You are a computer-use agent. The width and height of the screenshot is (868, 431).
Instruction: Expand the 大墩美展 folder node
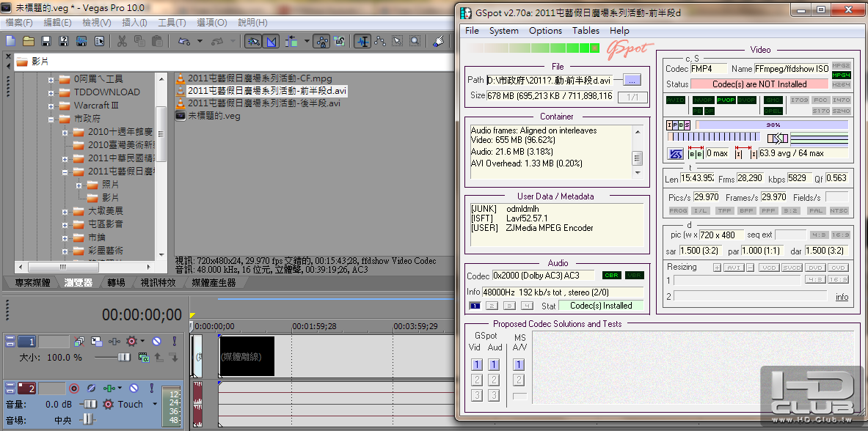pyautogui.click(x=65, y=211)
